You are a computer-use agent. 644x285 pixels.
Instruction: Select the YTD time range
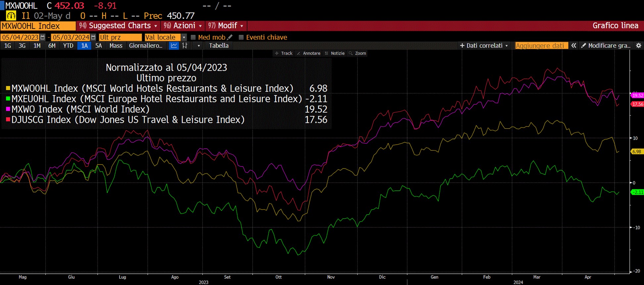(x=68, y=46)
